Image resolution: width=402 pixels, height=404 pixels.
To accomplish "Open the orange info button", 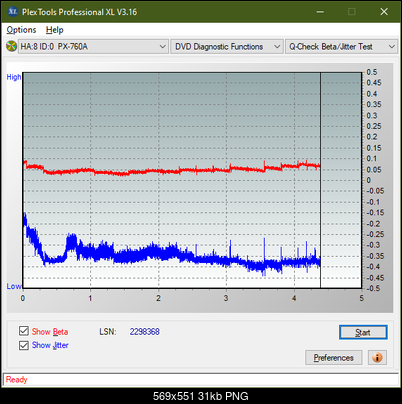I will 377,357.
